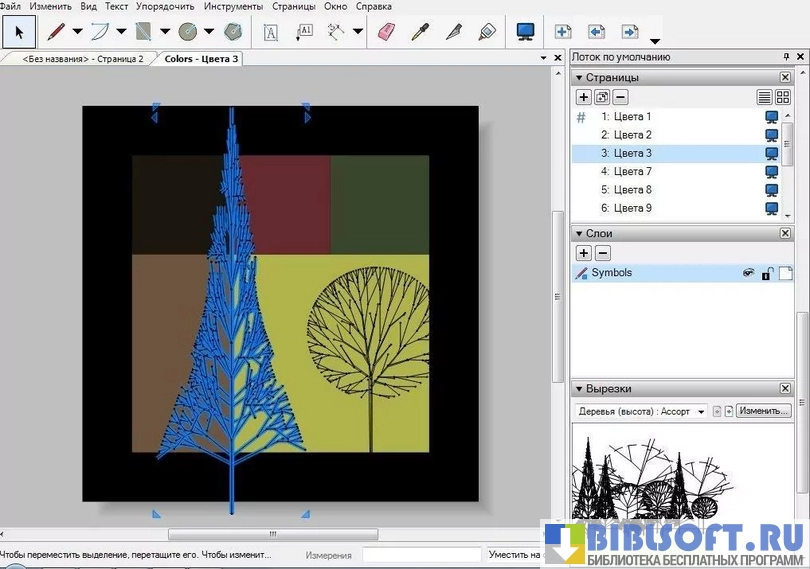
Task: Start presentation with blue monitor toolbar icon
Action: pos(525,32)
